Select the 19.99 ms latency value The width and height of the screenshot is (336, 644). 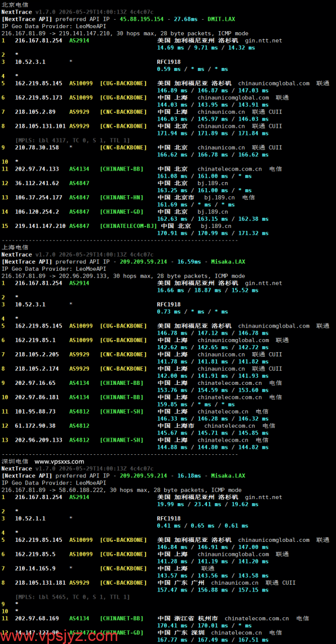coord(170,504)
